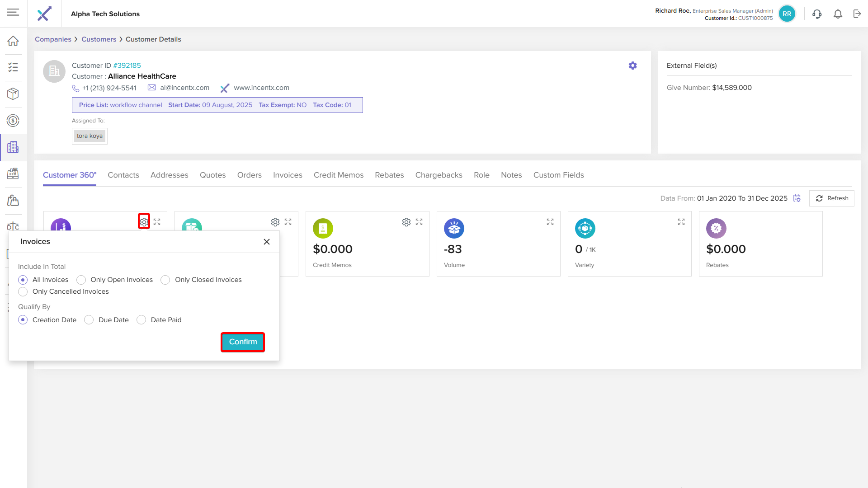
Task: Click the logout icon in header
Action: tap(857, 14)
